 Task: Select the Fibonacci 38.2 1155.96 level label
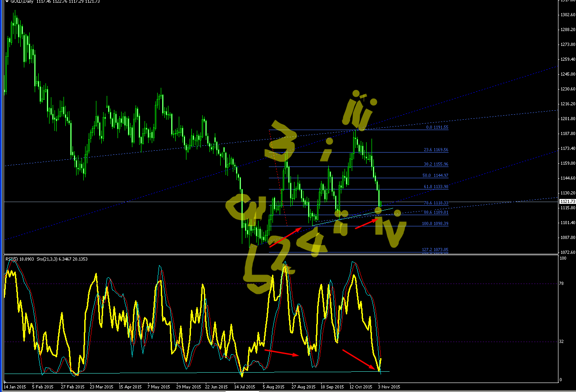point(436,164)
